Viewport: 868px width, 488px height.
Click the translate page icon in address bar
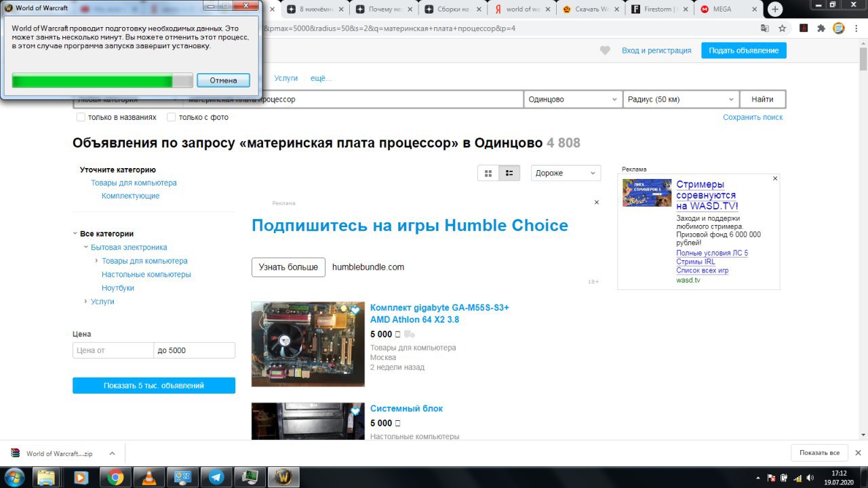(x=765, y=28)
